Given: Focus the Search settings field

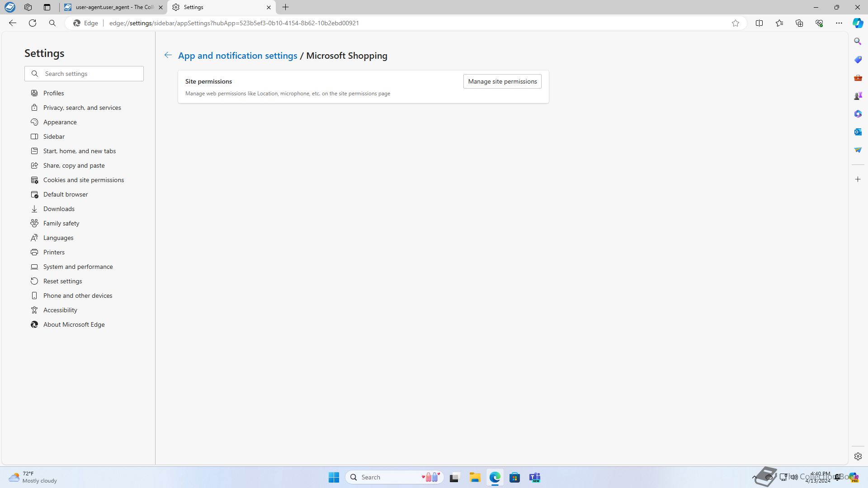Looking at the screenshot, I should pos(84,74).
